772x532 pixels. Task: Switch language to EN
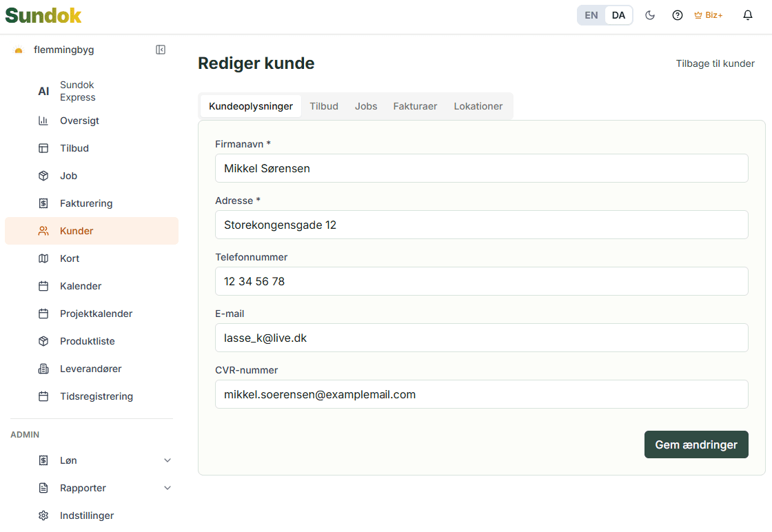click(x=591, y=15)
